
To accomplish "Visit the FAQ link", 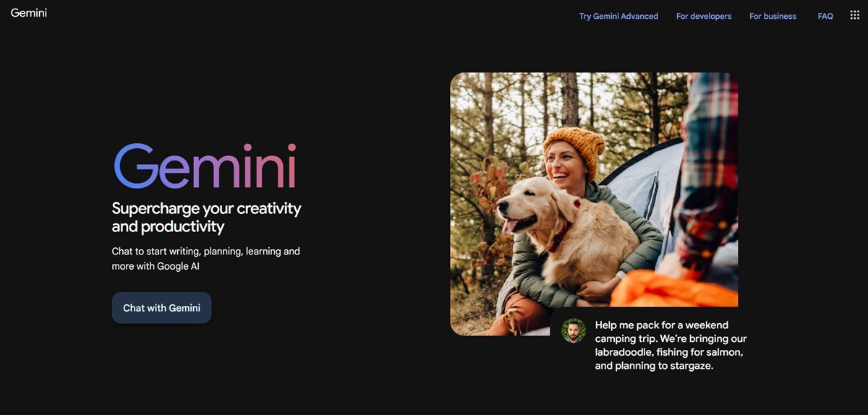I will click(x=825, y=16).
